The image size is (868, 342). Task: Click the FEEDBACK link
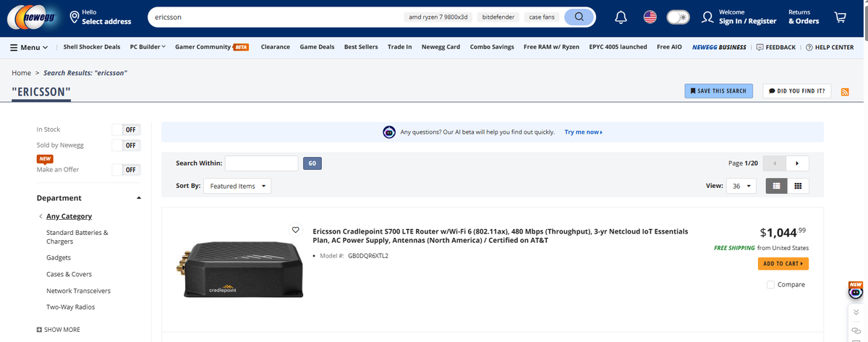pos(775,47)
